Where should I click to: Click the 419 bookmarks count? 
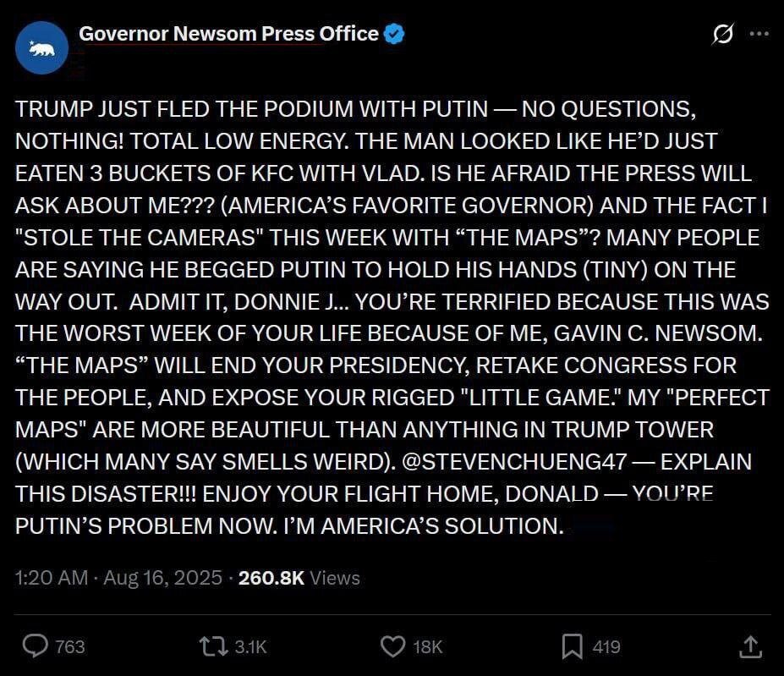606,646
